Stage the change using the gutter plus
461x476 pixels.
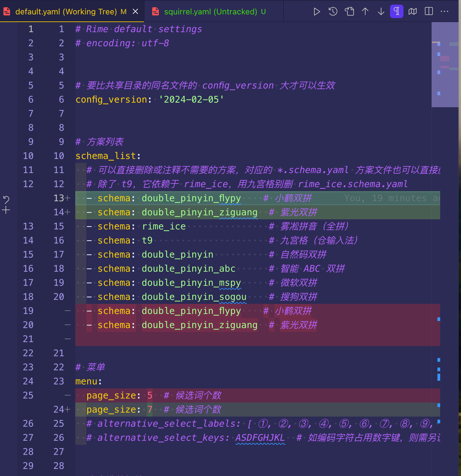tap(6, 210)
